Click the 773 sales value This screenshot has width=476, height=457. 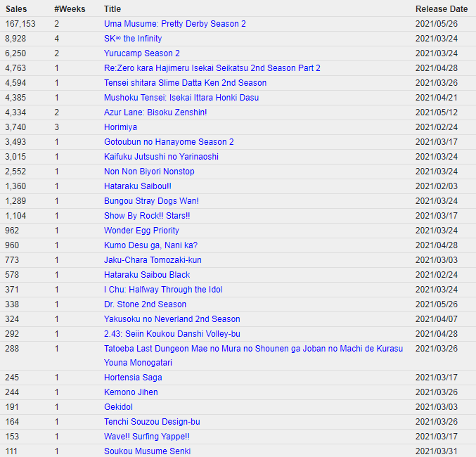coord(12,260)
